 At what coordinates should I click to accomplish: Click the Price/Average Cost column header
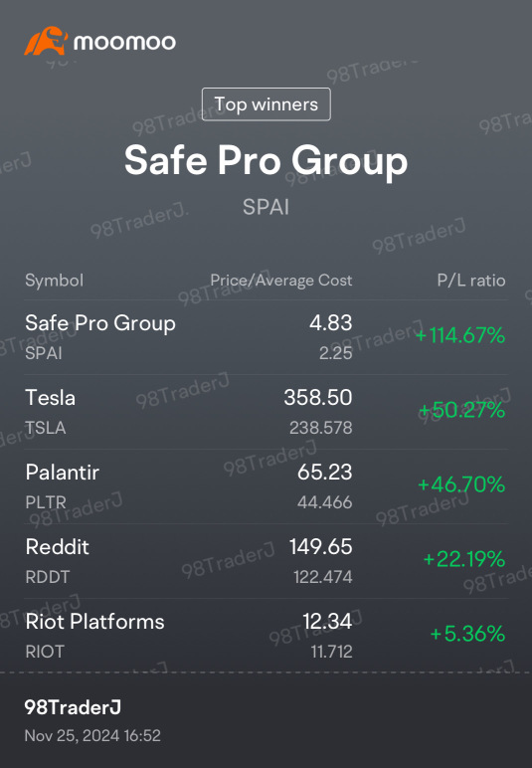pyautogui.click(x=281, y=281)
